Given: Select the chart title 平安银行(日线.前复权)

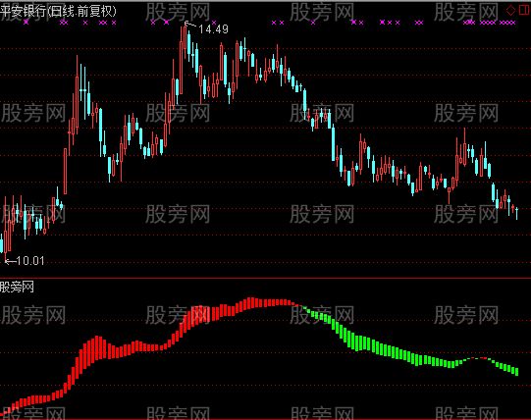Looking at the screenshot, I should [58, 11].
